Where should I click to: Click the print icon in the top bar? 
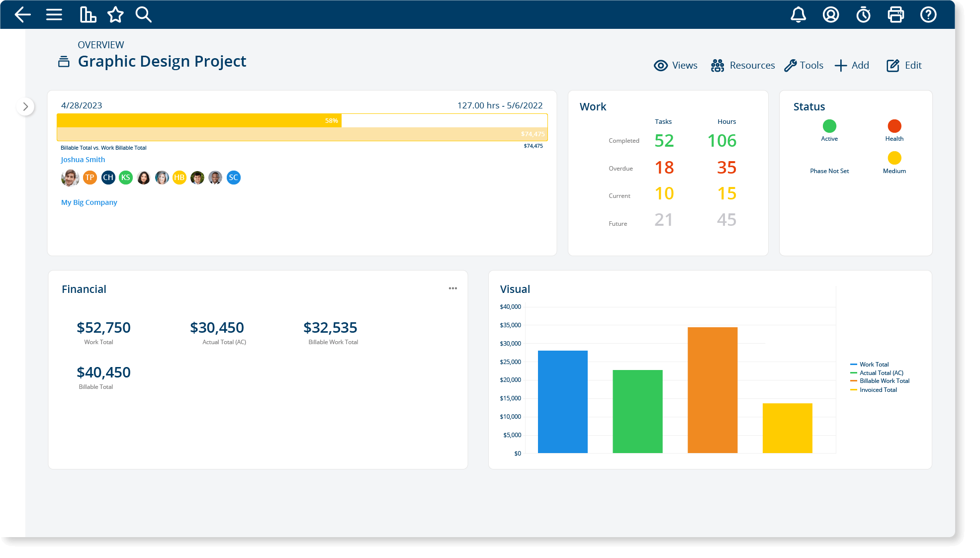click(896, 15)
